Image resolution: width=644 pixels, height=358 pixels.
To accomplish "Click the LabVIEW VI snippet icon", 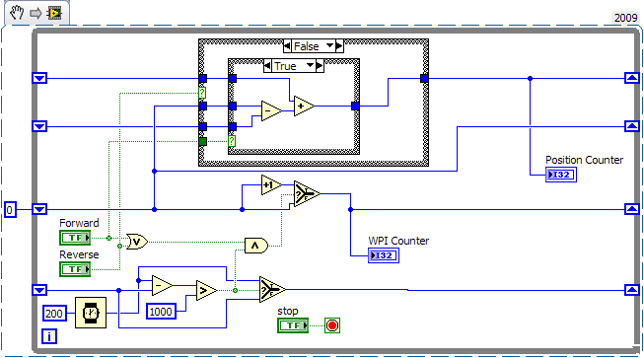I will tap(54, 13).
